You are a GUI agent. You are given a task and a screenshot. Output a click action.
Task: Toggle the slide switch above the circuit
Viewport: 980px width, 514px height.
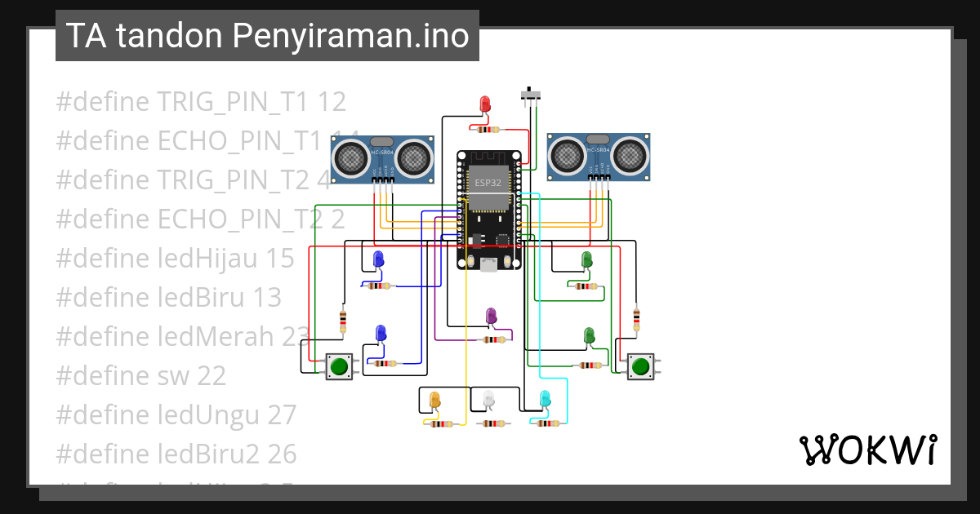coord(531,95)
